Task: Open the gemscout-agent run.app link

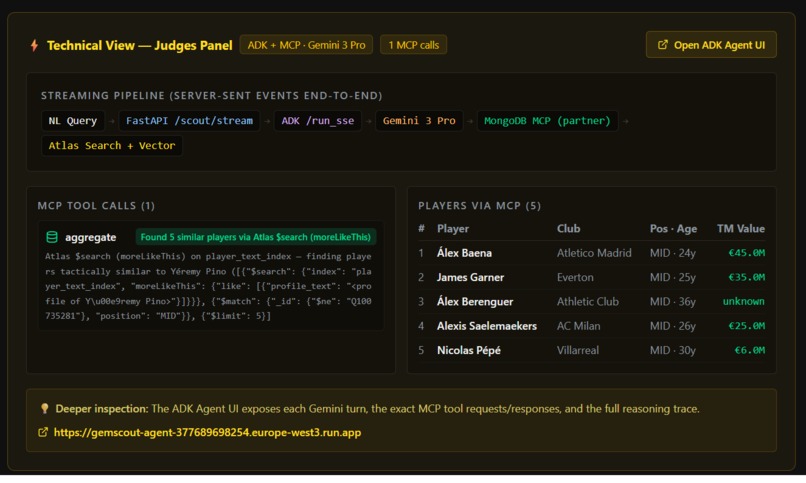Action: [x=207, y=433]
